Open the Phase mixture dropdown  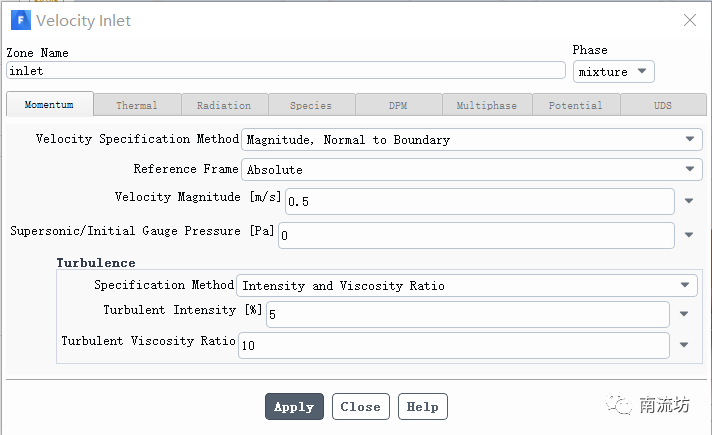[x=614, y=72]
